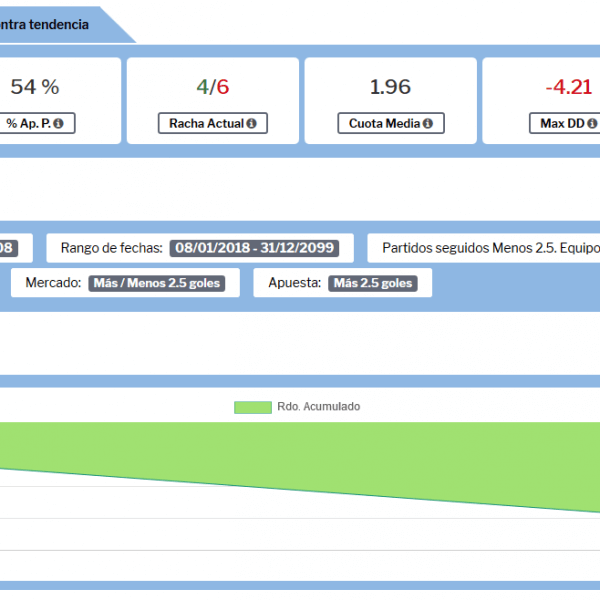The width and height of the screenshot is (600, 600).
Task: Select the date range 08/01/2018 - 31/12/2099 badge
Action: [254, 248]
